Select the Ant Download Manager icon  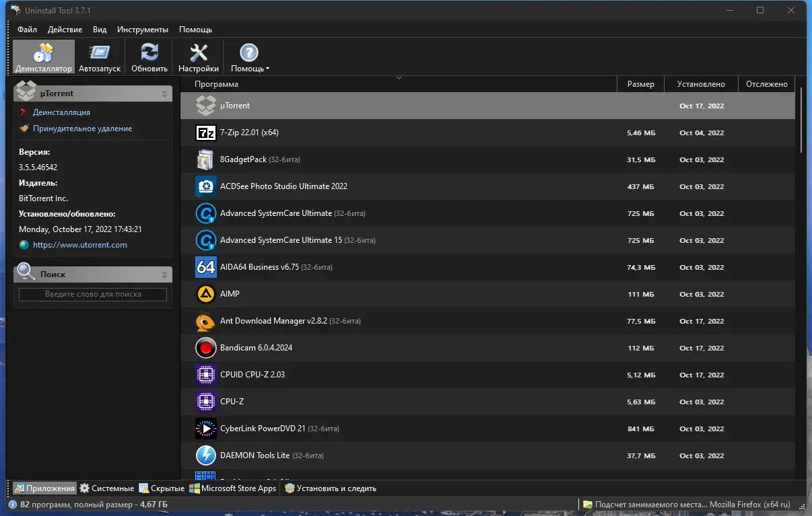click(205, 321)
